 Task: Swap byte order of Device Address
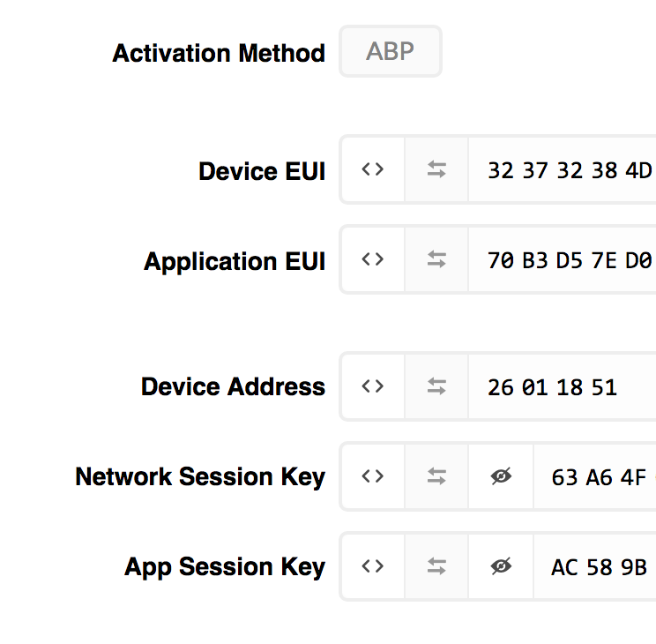click(436, 386)
